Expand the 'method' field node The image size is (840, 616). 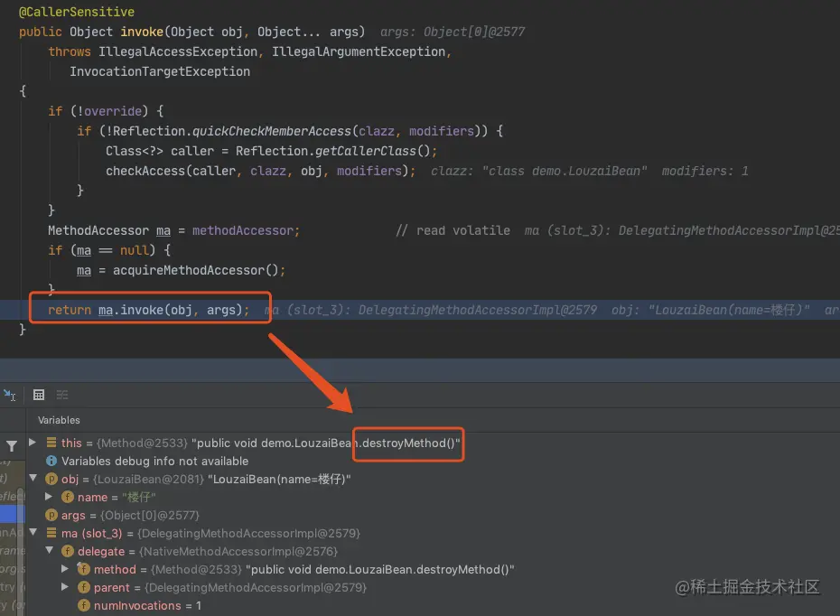(64, 569)
